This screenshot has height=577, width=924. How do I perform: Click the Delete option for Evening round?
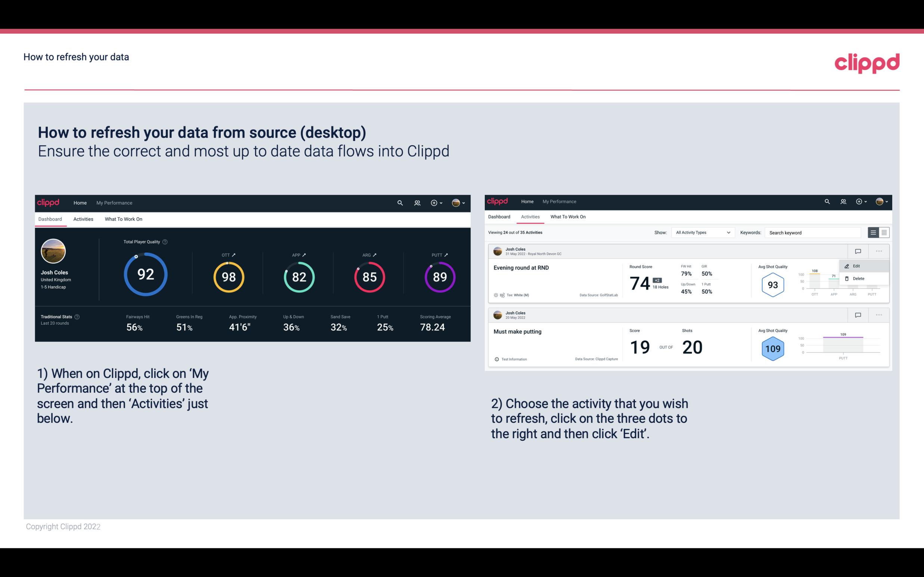coord(858,278)
